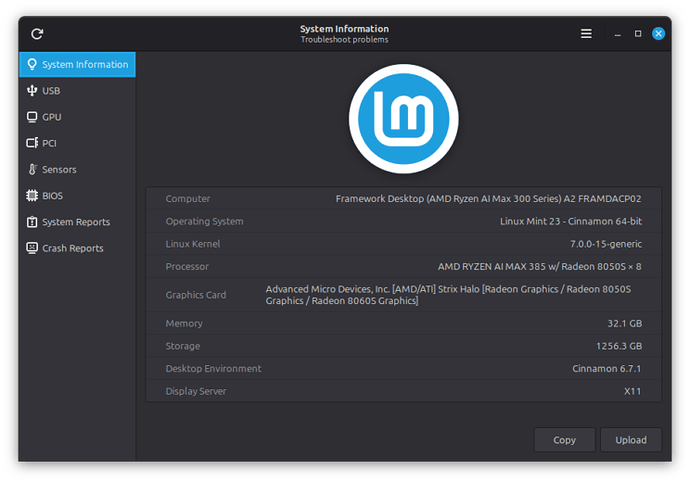Click the GPU monitor icon
The height and width of the screenshot is (482, 690).
tap(32, 117)
